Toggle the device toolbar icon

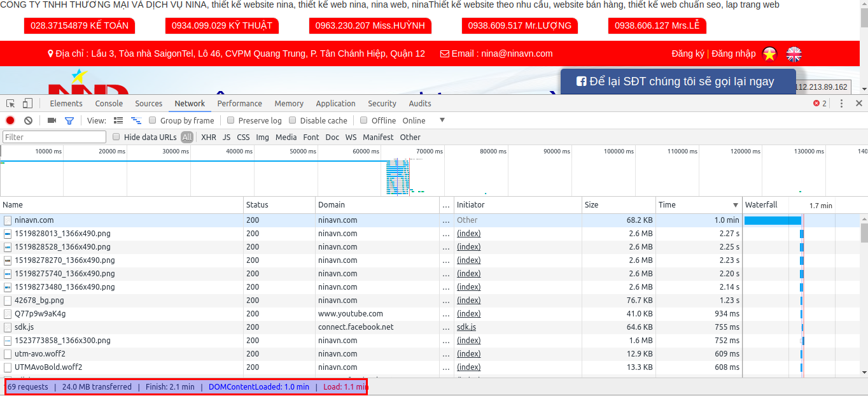(27, 103)
